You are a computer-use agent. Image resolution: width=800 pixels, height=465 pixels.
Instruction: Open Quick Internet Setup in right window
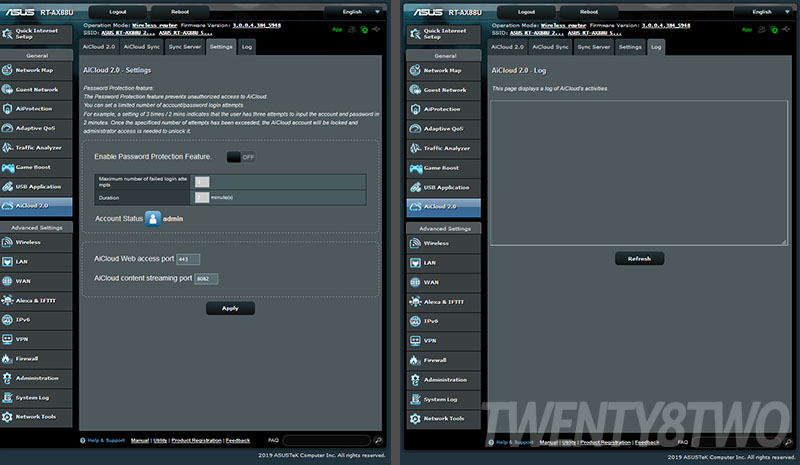(x=444, y=34)
